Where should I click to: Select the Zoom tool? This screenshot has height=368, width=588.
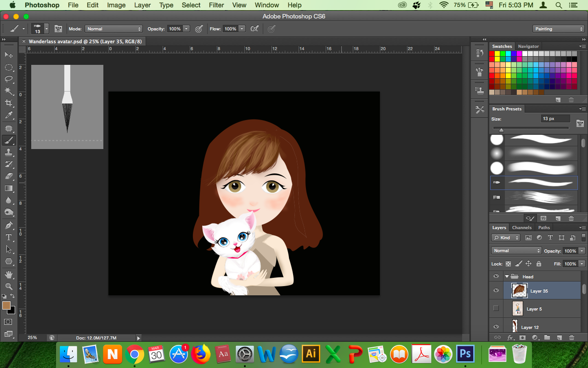9,286
